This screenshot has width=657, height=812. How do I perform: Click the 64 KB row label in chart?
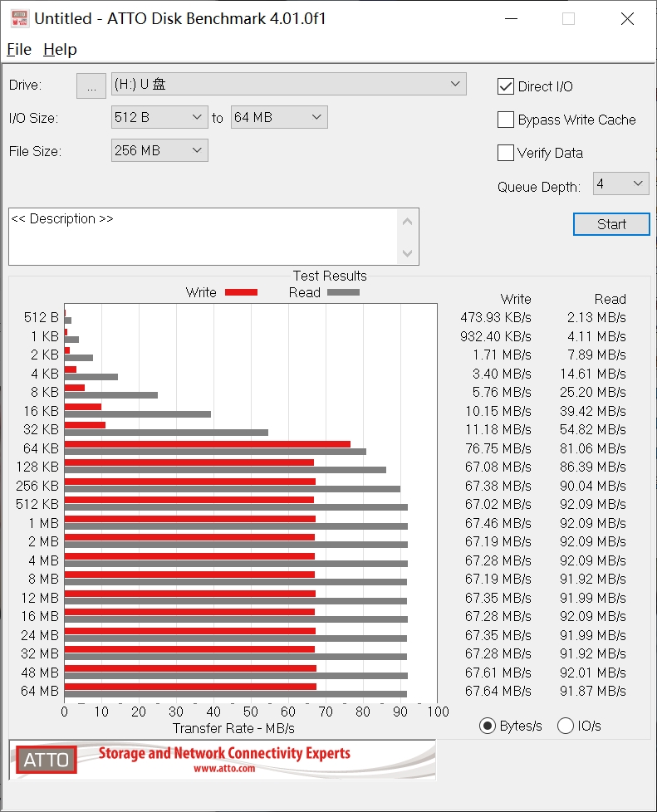click(41, 448)
